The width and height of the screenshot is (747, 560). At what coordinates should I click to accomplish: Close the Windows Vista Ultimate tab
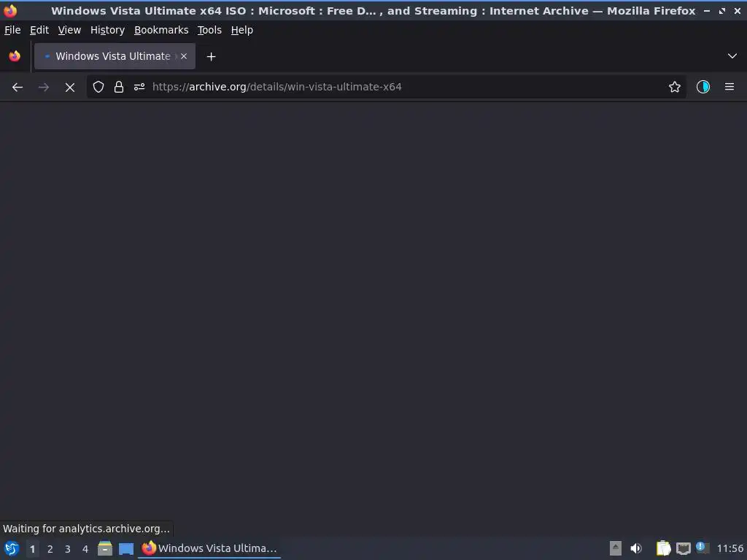(184, 56)
